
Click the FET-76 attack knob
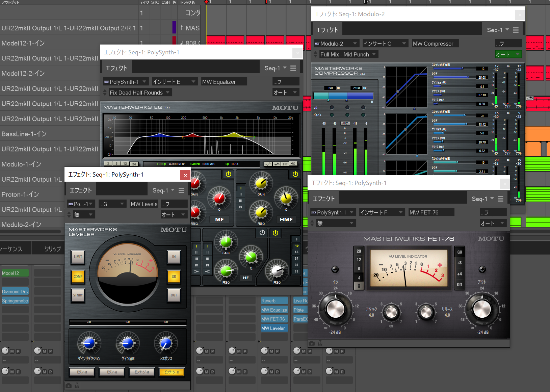click(x=391, y=312)
